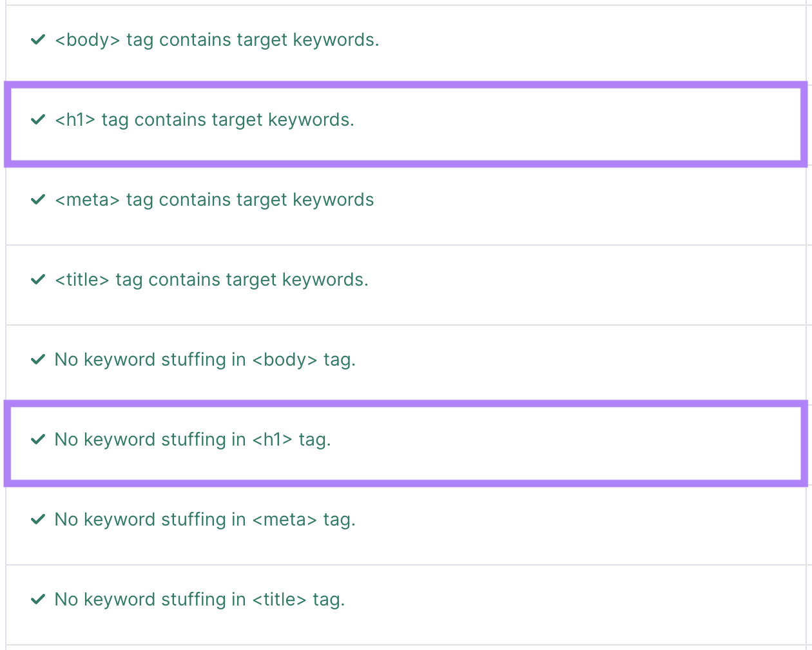
Task: Click checkmark for no keyword stuffing in meta
Action: coord(38,520)
